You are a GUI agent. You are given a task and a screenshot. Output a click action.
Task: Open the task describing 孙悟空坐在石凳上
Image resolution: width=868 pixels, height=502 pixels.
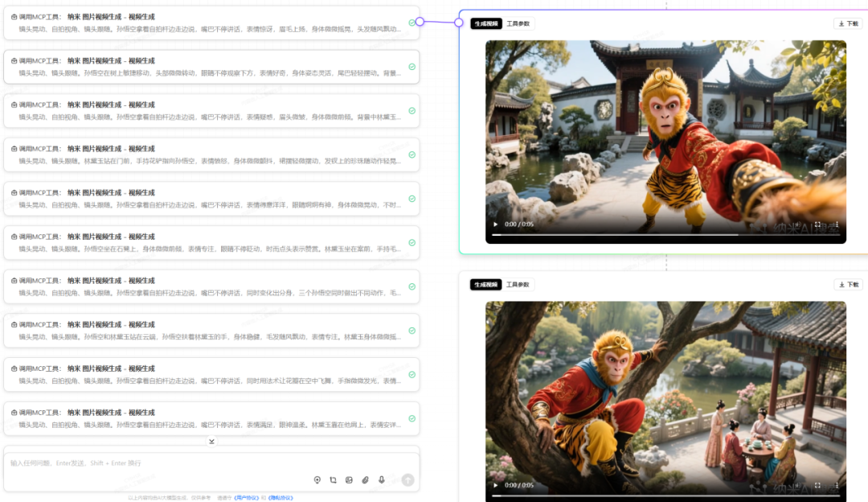click(211, 243)
